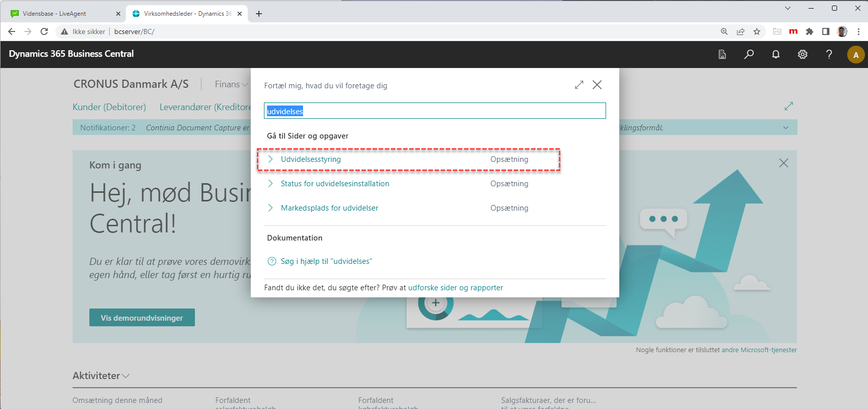Click Vis demorundvisninger button
This screenshot has height=409, width=868.
[x=142, y=318]
